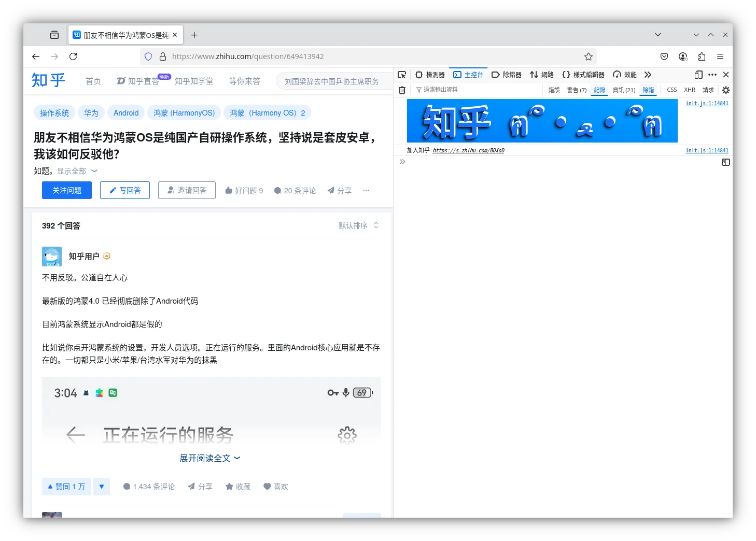Open console settings gear icon
This screenshot has width=756, height=541.
click(726, 90)
